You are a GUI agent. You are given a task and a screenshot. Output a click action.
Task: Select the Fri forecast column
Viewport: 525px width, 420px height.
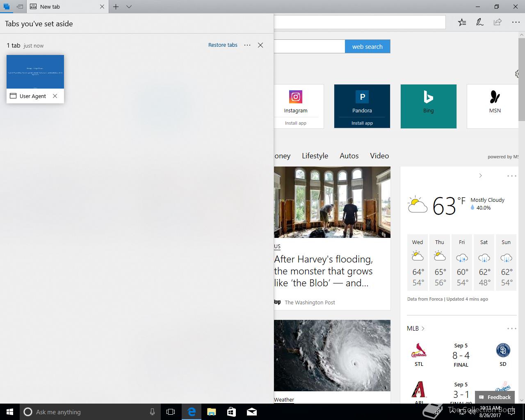(x=462, y=262)
